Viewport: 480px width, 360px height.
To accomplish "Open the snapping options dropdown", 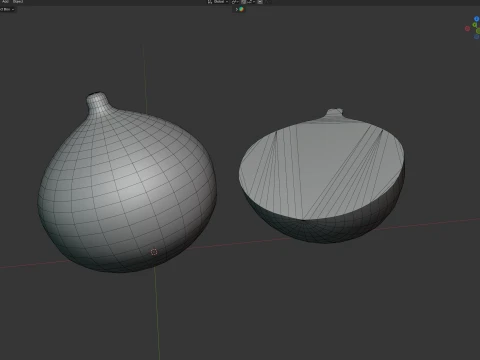I will [250, 2].
